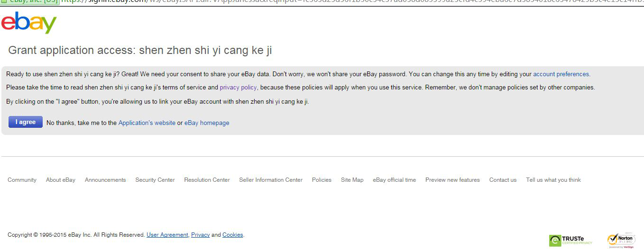Open Seller Information Center link
Screen dimensions: 644x249
point(271,180)
